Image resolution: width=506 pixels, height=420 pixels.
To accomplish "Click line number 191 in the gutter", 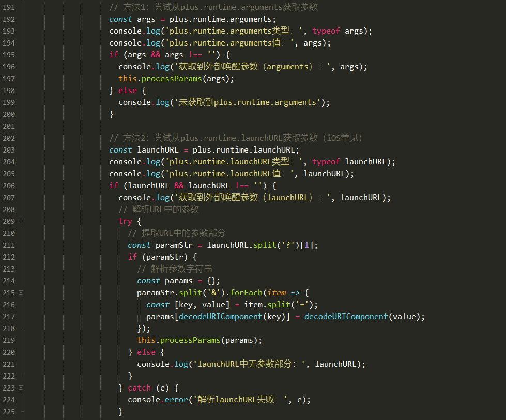I will [x=9, y=7].
